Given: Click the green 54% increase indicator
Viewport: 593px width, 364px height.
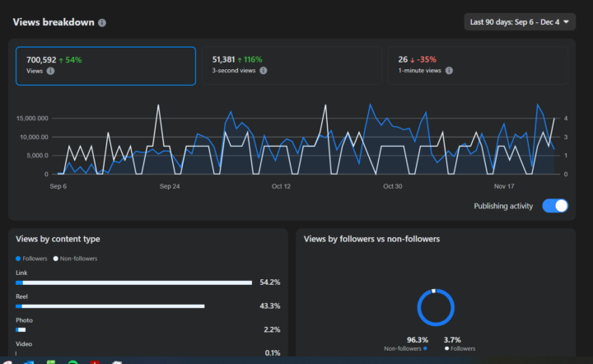Looking at the screenshot, I should 70,60.
